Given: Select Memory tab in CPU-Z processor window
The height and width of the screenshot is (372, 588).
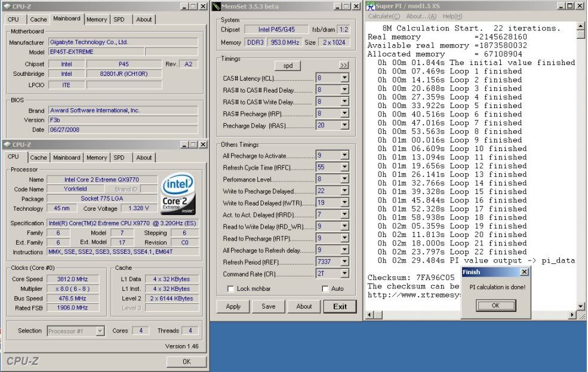Looking at the screenshot, I should pos(97,158).
